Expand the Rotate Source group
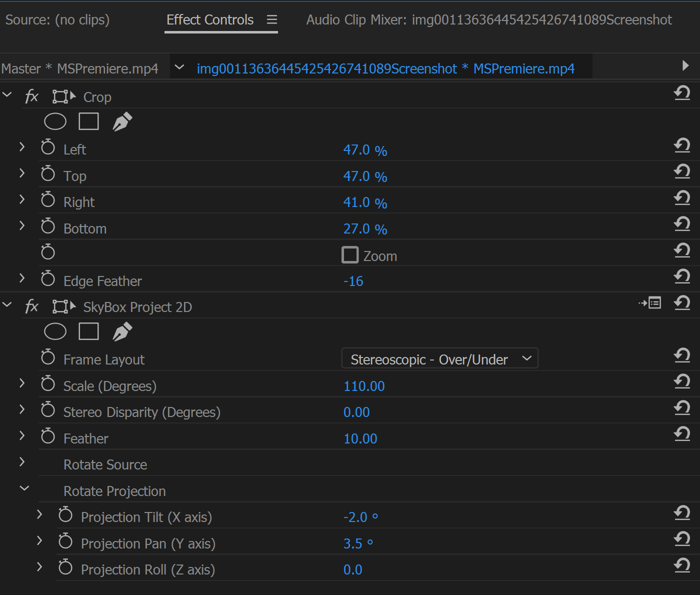This screenshot has height=595, width=700. tap(22, 462)
